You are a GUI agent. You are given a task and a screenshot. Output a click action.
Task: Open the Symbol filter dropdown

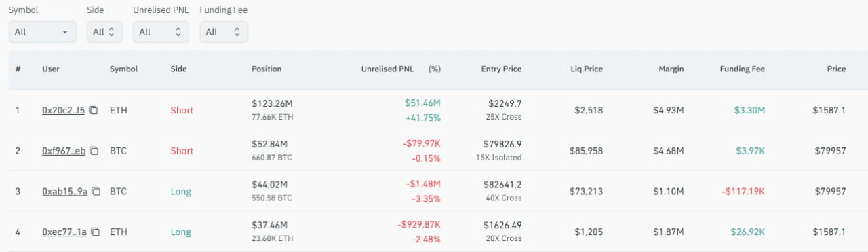tap(42, 32)
